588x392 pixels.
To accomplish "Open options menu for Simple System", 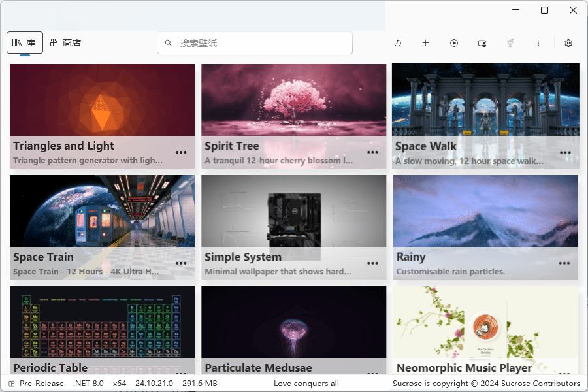I will coord(372,263).
